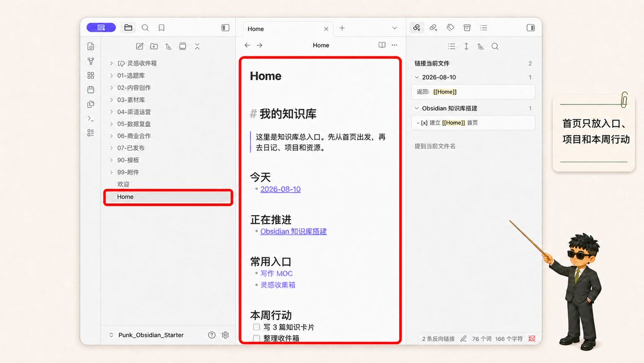Create new folder icon in file explorer
Viewport: 644px width, 363px height.
154,46
